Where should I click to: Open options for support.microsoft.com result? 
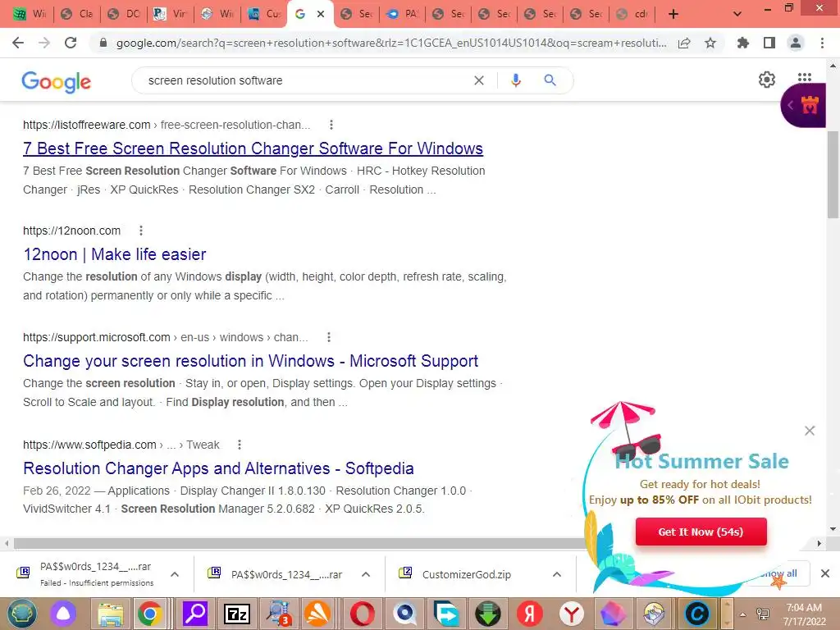click(x=329, y=337)
